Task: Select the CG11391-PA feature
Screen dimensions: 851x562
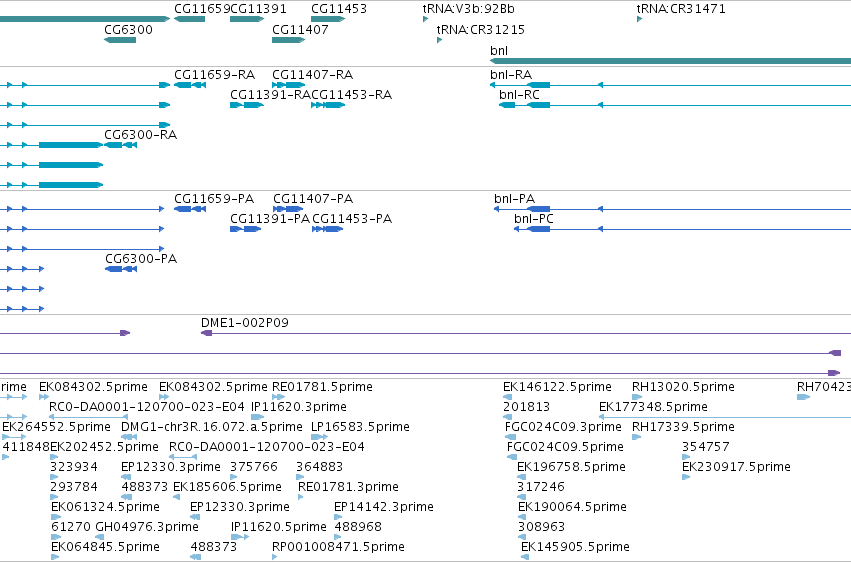Action: point(246,229)
